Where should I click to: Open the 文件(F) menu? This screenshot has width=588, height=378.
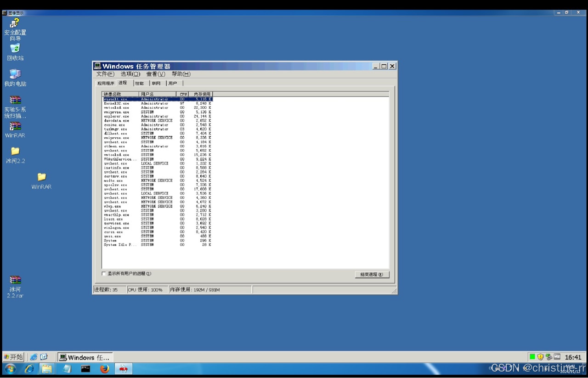pyautogui.click(x=105, y=74)
